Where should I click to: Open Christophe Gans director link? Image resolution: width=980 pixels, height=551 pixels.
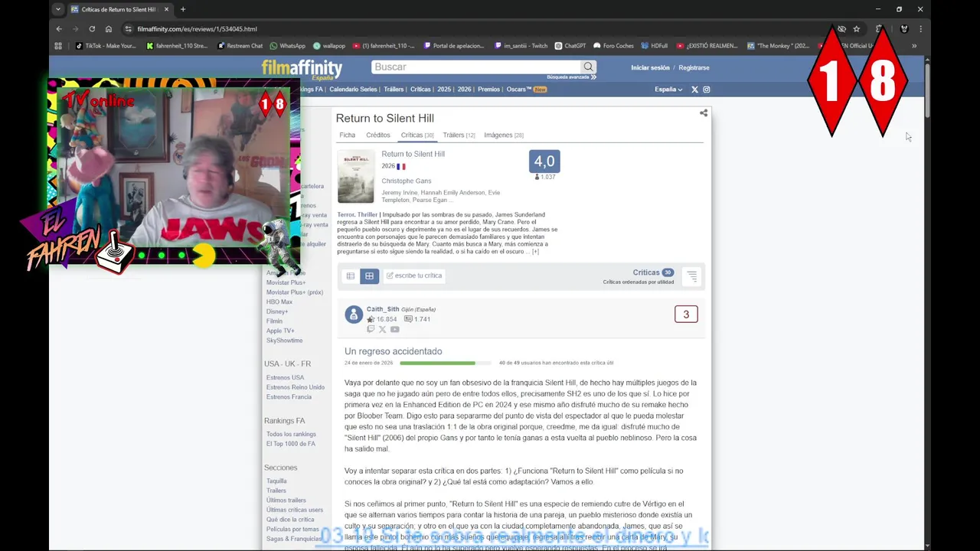coord(407,181)
